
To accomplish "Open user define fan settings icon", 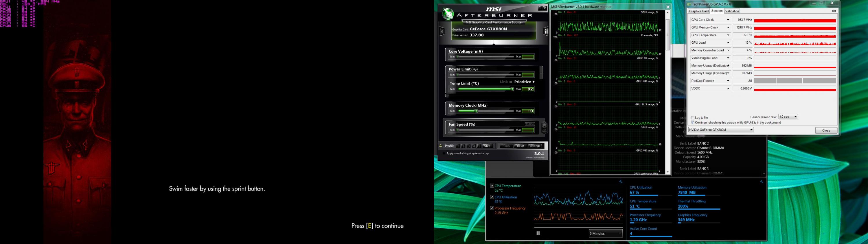I will click(x=544, y=127).
